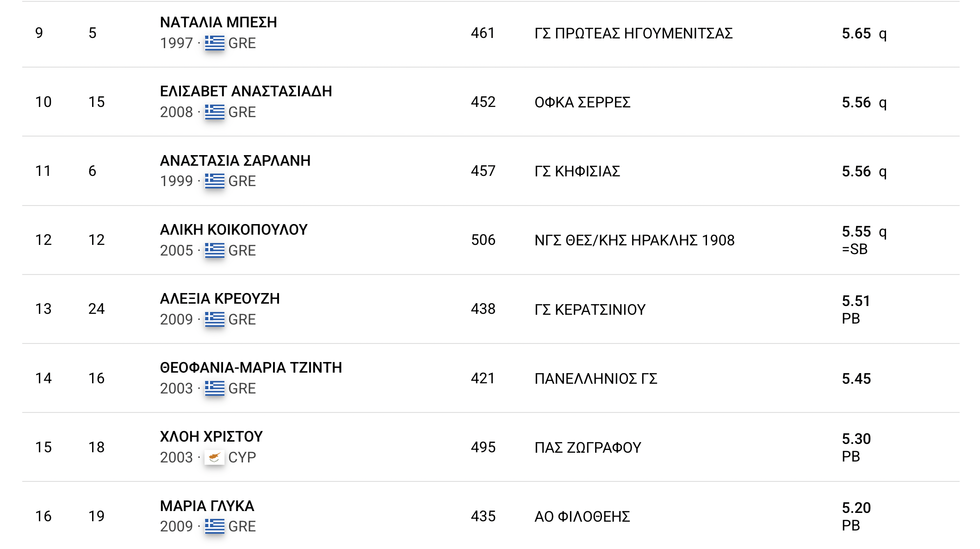Open ΑΛΙΚΗ ΚΟΙΚΟΠΟΥΛΟΥ athlete page

click(234, 230)
